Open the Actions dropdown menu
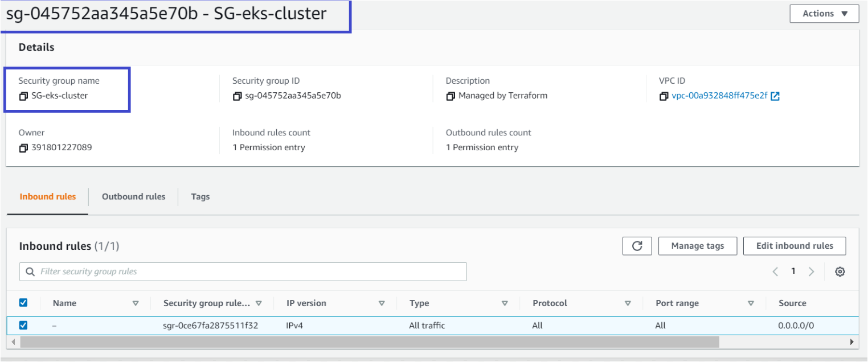Viewport: 868px width, 362px height. tap(824, 14)
